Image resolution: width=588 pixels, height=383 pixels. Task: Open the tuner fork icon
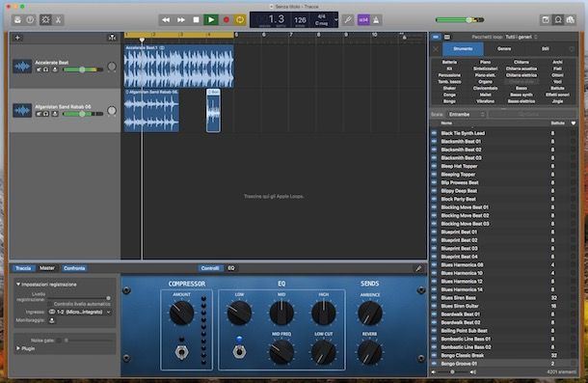[348, 19]
